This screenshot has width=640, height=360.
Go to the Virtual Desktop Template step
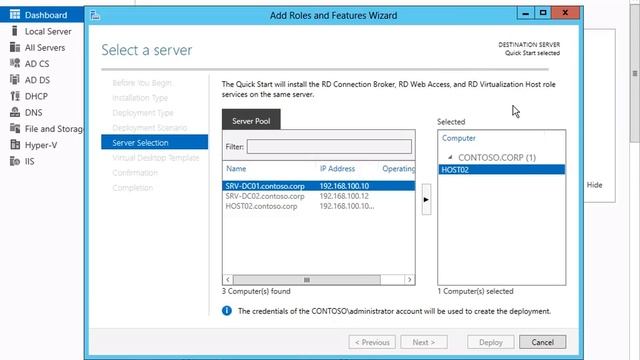point(156,158)
